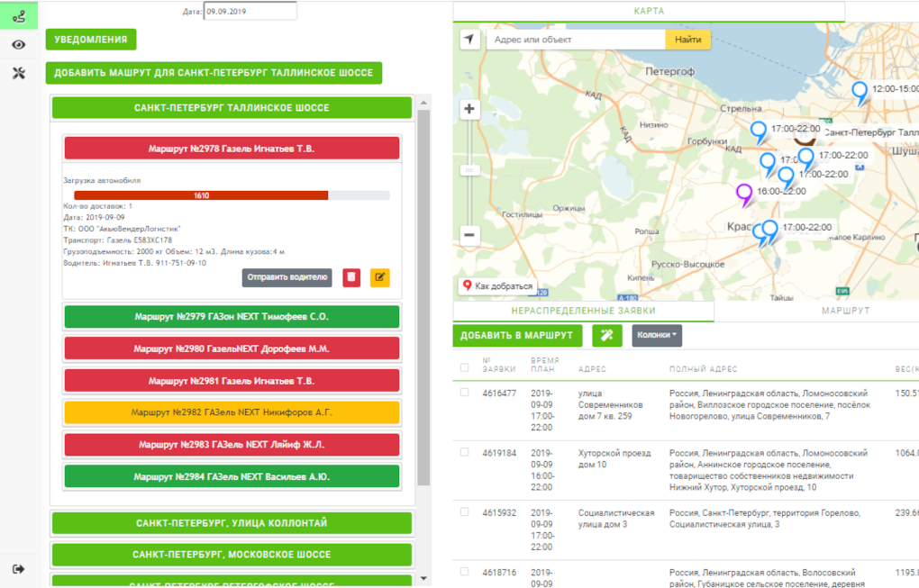
Task: Sort by the 'Время план' column header
Action: pyautogui.click(x=545, y=365)
